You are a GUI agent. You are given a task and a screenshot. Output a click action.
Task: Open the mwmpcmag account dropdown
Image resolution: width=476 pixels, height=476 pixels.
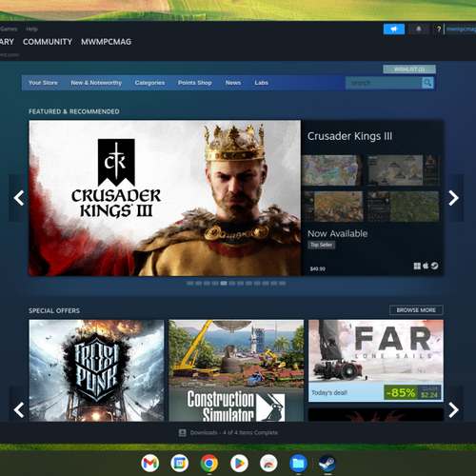click(461, 30)
